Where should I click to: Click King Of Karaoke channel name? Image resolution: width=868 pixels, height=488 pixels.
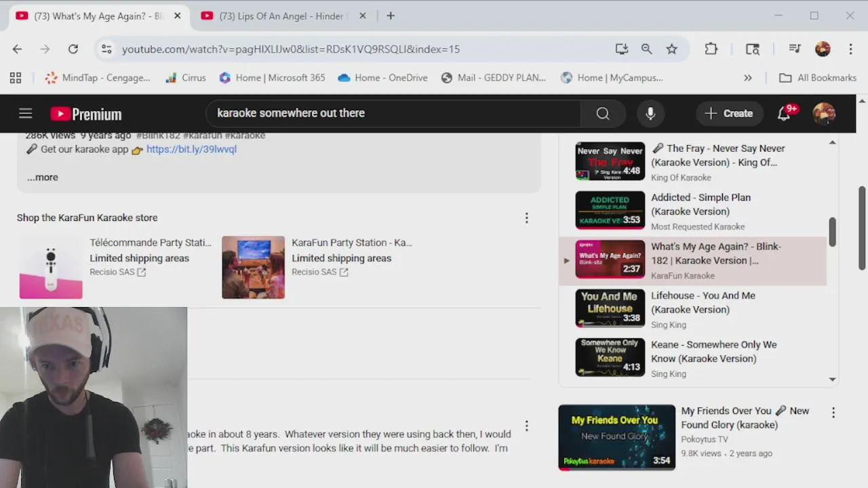click(681, 178)
